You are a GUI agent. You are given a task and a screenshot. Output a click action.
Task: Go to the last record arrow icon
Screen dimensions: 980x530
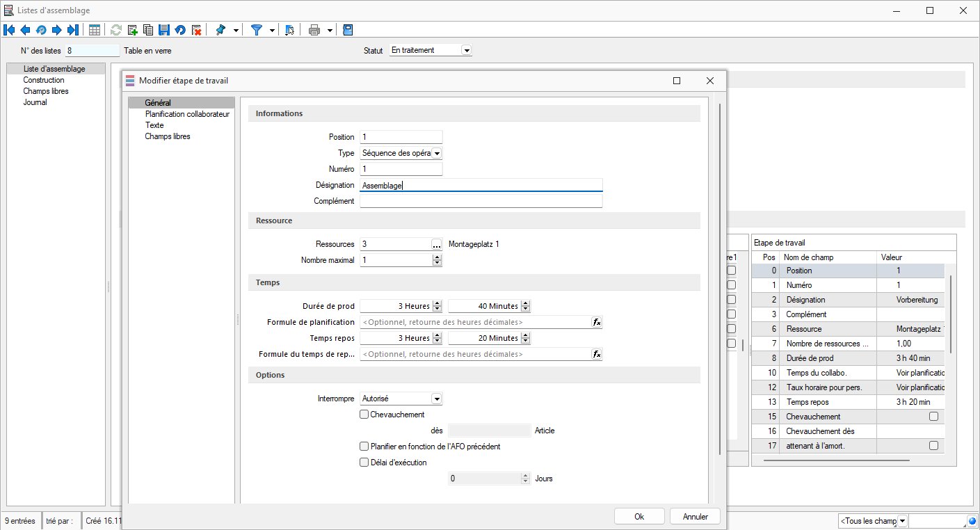click(x=72, y=30)
